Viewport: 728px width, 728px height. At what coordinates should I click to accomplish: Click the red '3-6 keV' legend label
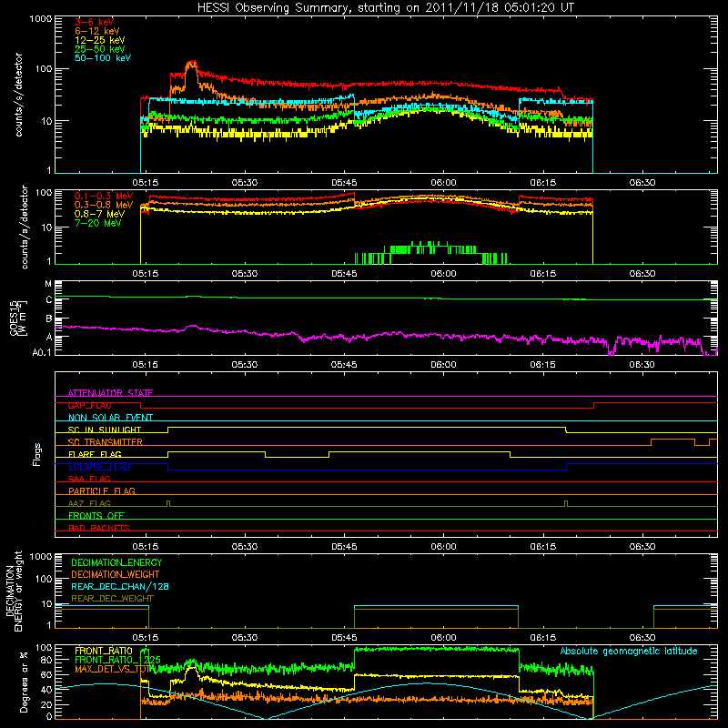94,22
